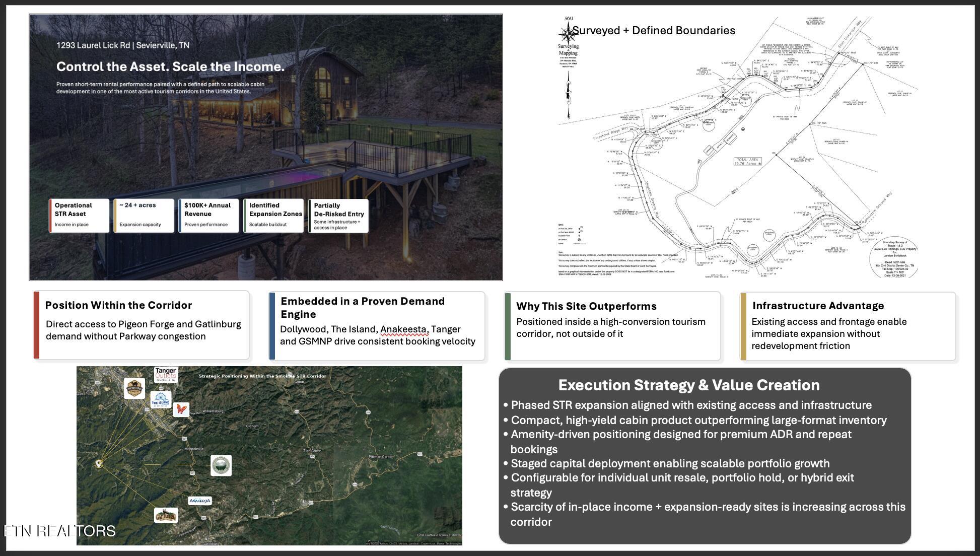
Task: Click the surveying compass rose logo
Action: point(567,33)
